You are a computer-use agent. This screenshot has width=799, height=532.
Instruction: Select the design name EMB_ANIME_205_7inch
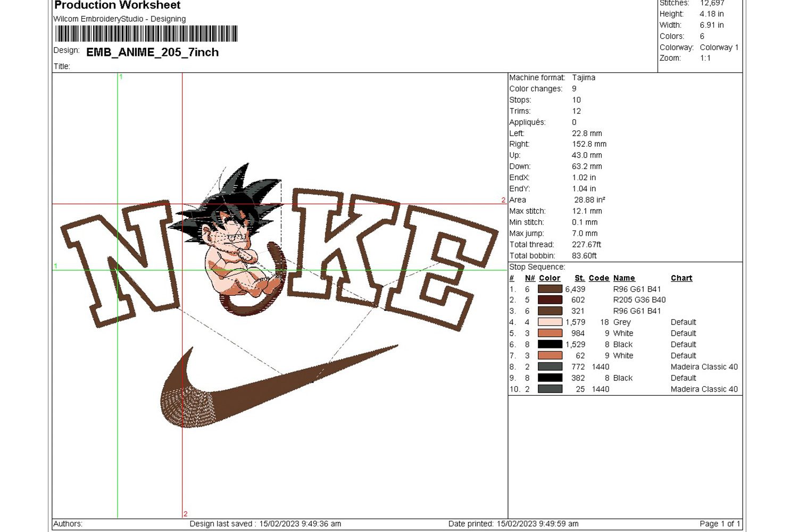point(153,52)
